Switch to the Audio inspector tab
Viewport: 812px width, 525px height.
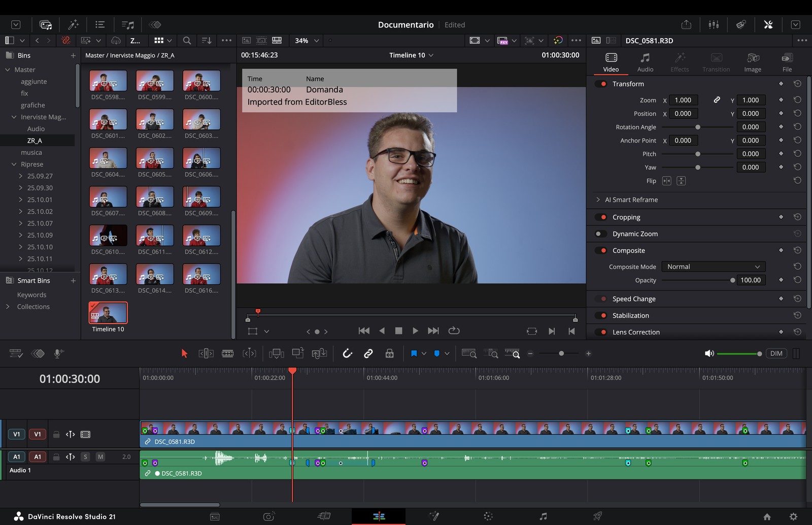click(x=645, y=62)
